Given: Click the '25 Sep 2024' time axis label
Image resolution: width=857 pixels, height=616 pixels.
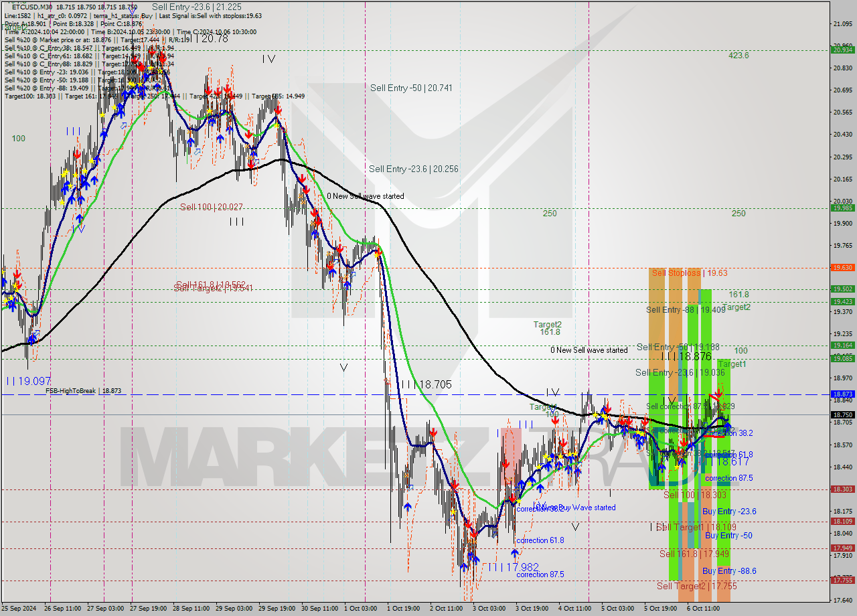Looking at the screenshot, I should pyautogui.click(x=18, y=609).
